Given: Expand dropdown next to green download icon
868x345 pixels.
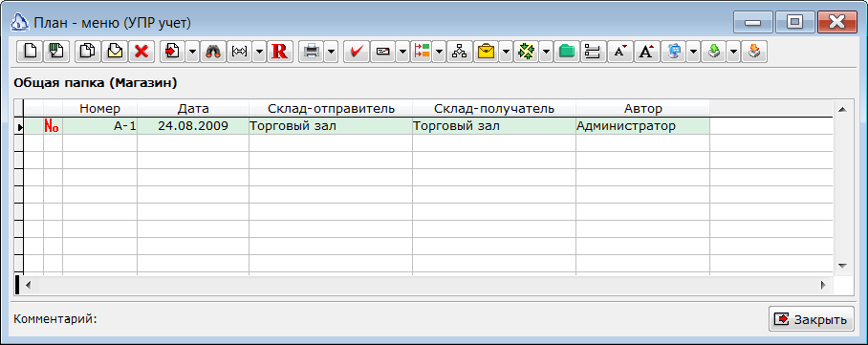Looking at the screenshot, I should click(733, 52).
